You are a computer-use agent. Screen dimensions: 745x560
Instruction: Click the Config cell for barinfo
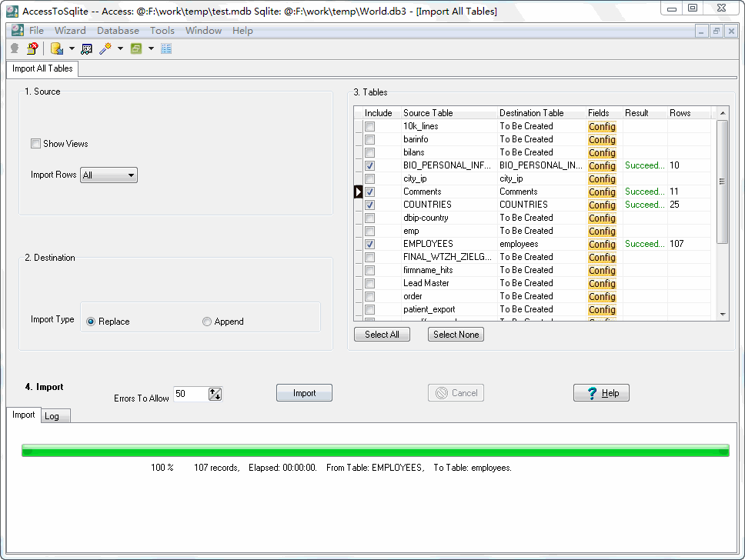pyautogui.click(x=602, y=140)
